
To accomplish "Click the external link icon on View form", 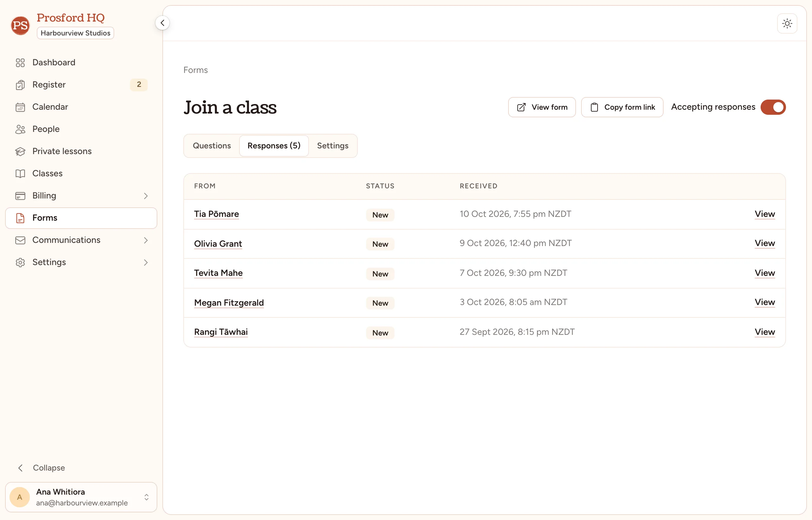I will coord(521,107).
